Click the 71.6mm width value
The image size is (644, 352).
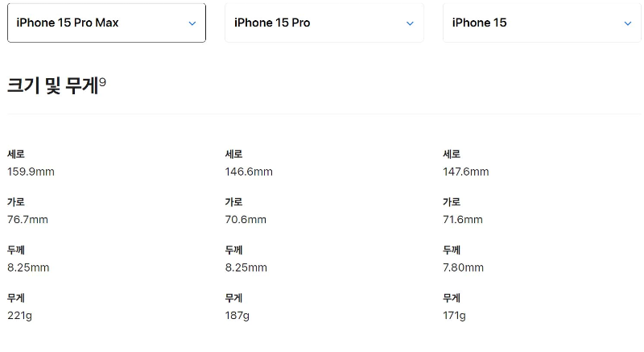point(462,220)
